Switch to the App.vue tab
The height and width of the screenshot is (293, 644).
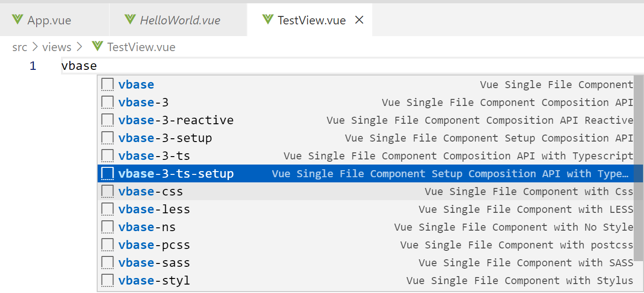tap(49, 21)
